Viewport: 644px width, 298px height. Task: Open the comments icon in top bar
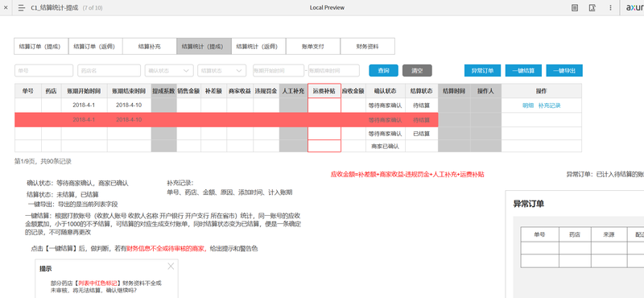tap(592, 8)
